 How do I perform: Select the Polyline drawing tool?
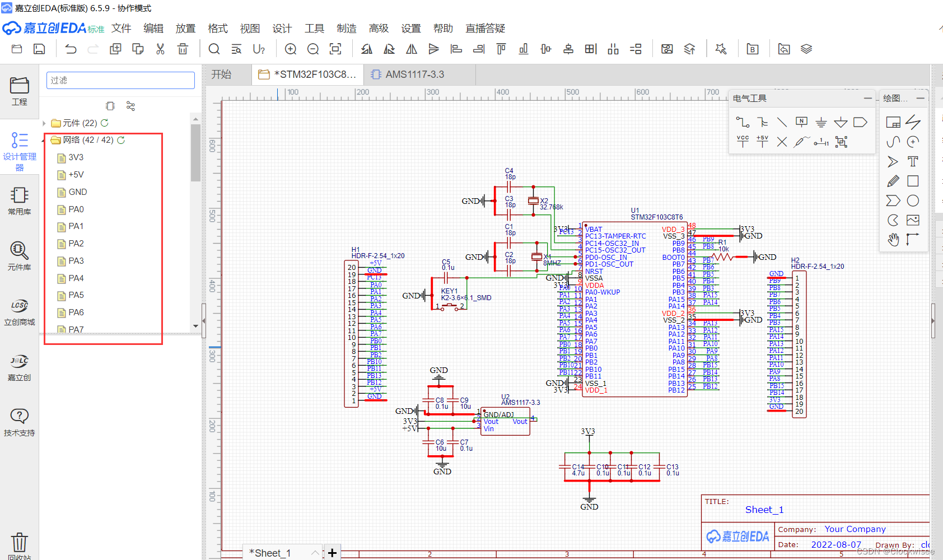[913, 122]
